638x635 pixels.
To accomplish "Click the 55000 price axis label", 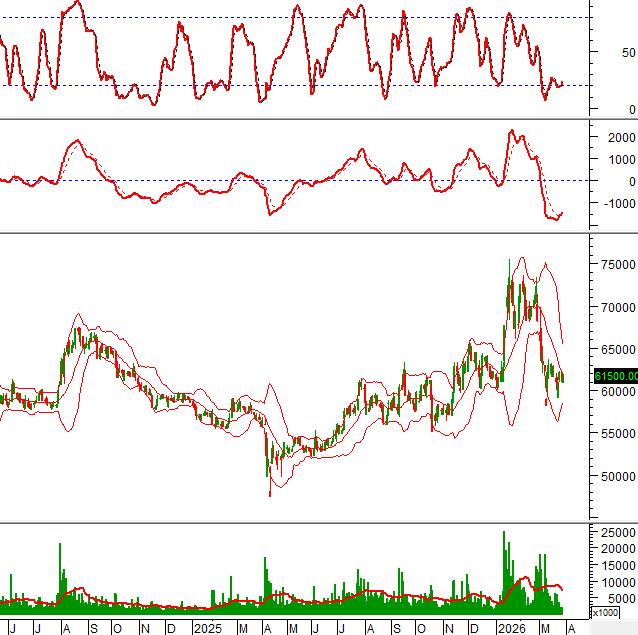I will point(617,434).
